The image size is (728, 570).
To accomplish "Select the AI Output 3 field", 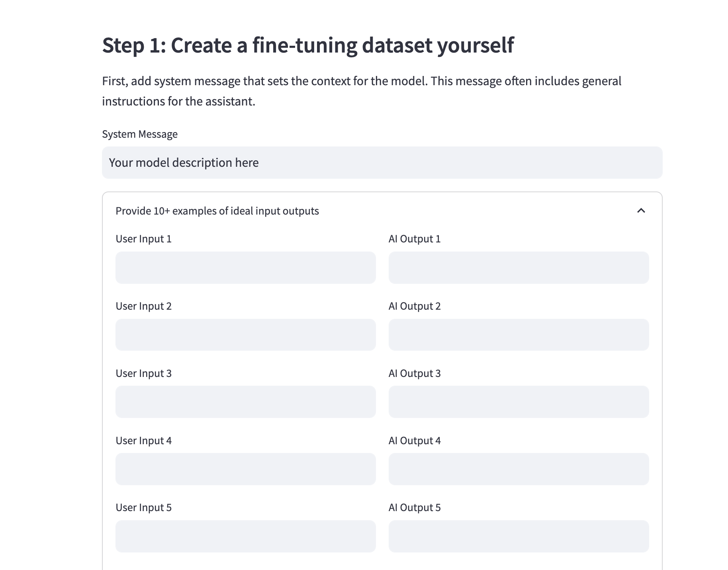I will pos(519,402).
